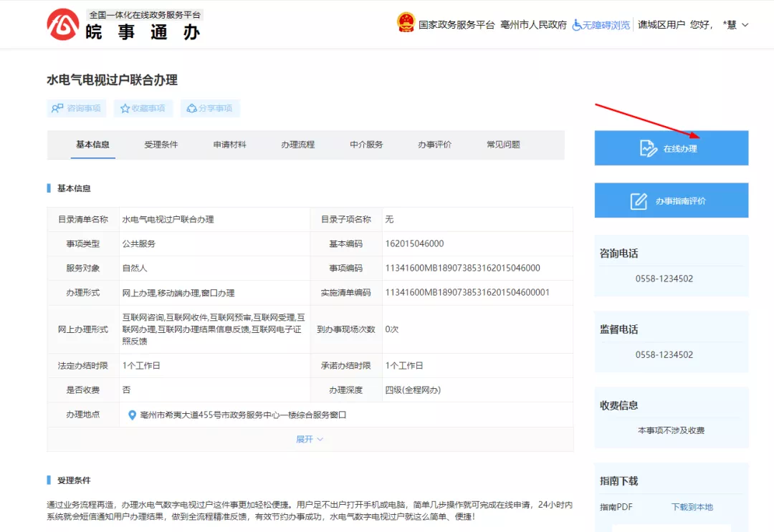Switch to the 受理条件 tab
The image size is (774, 532).
[161, 145]
